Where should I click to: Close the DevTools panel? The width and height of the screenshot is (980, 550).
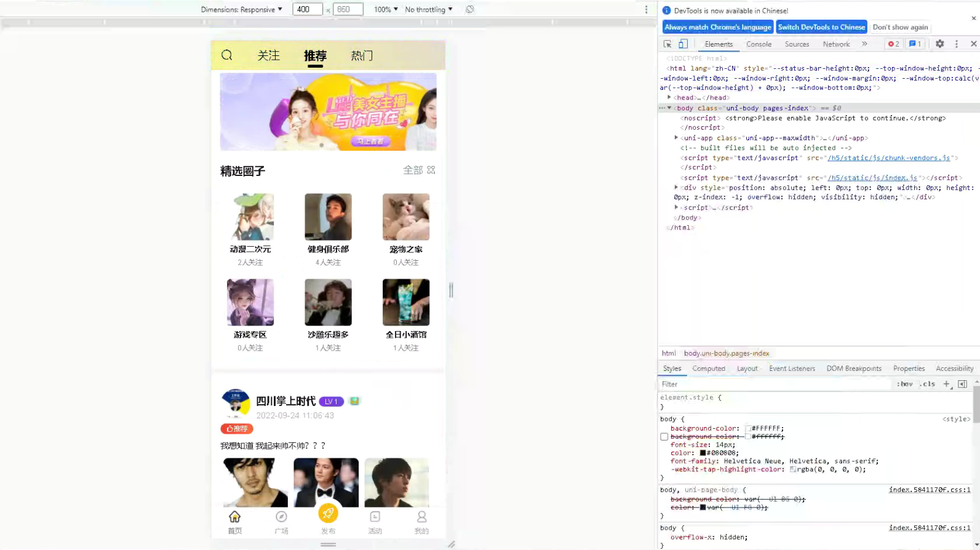(x=973, y=44)
